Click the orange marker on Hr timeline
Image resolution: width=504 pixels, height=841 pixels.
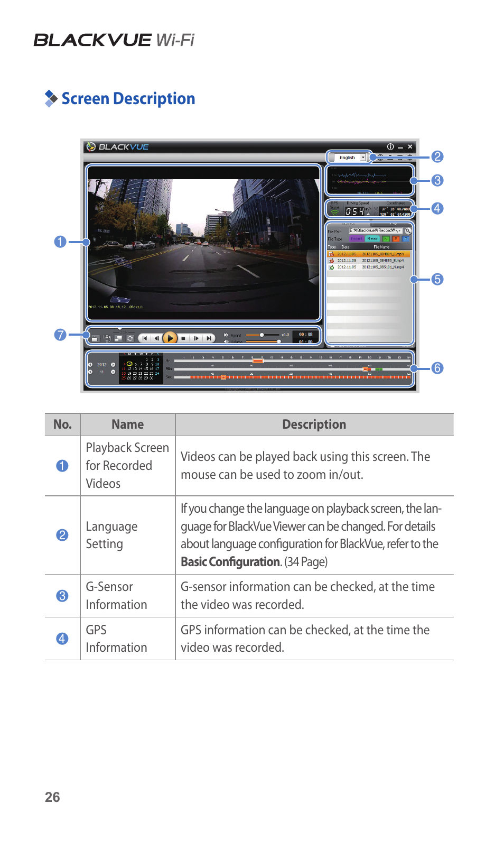258,361
